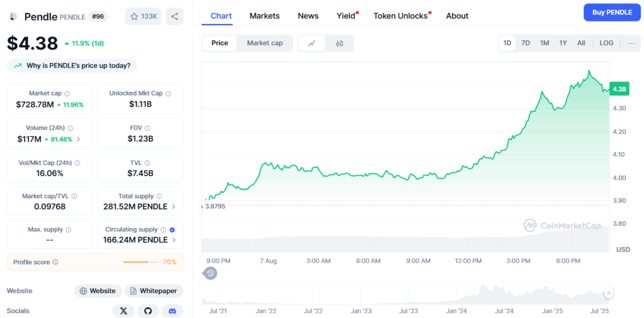Click the trend icon in price question
This screenshot has width=644, height=318.
coord(18,66)
